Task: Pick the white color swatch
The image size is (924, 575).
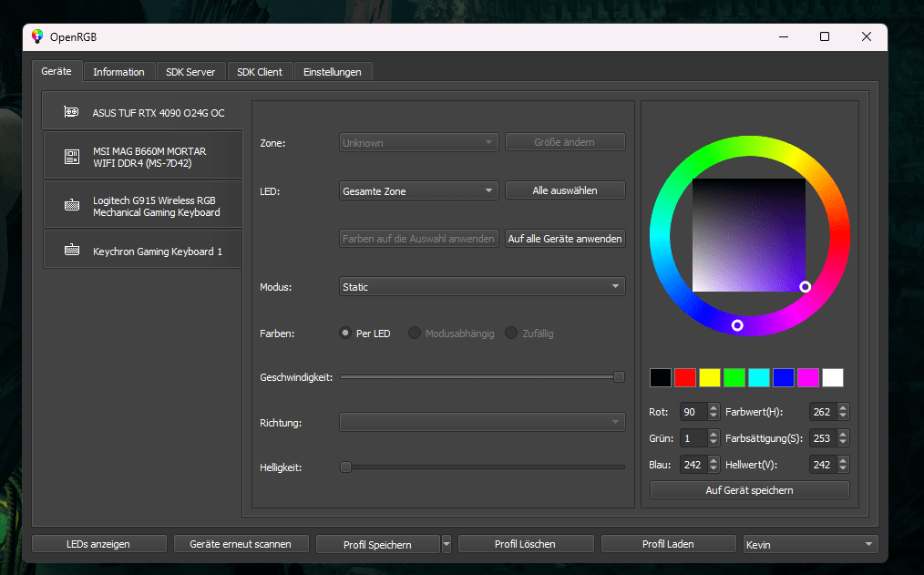Action: click(833, 377)
